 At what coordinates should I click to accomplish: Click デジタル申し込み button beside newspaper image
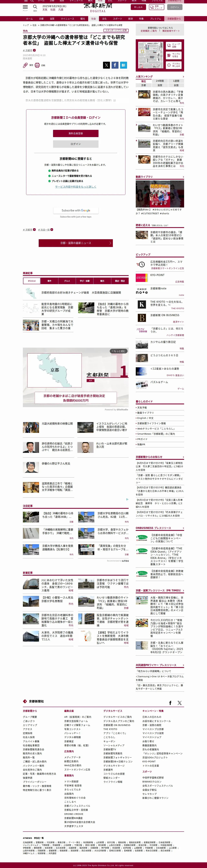[x=174, y=65]
